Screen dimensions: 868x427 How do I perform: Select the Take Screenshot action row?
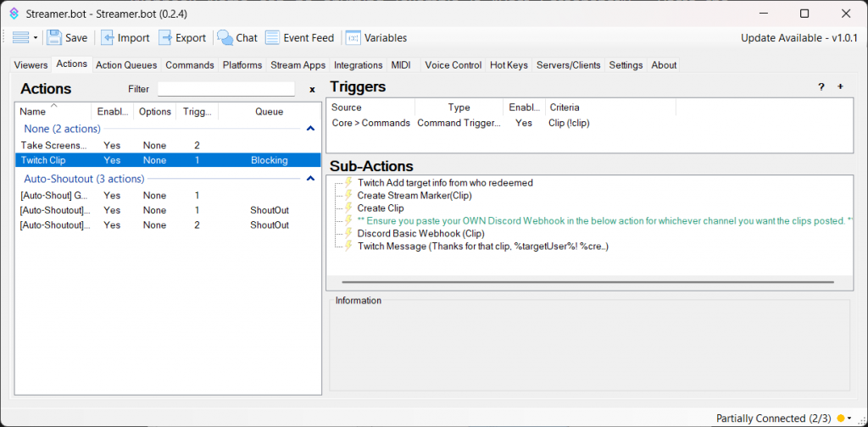point(54,146)
